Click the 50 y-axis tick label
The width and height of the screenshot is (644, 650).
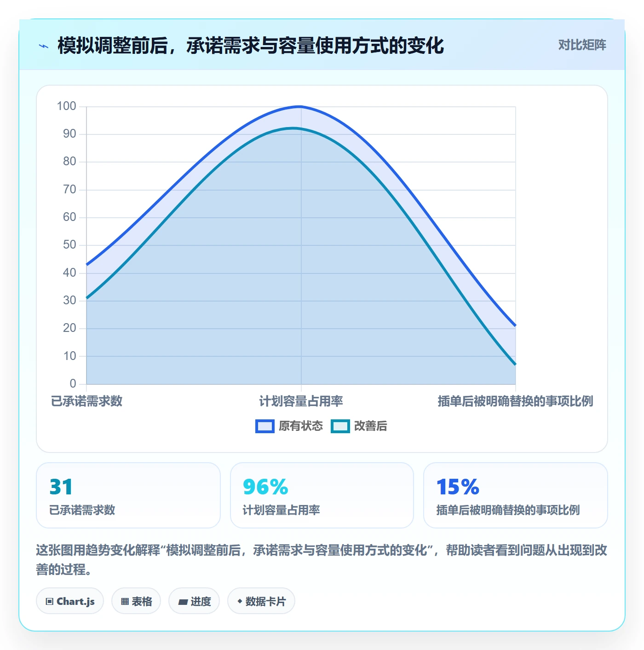pyautogui.click(x=69, y=245)
